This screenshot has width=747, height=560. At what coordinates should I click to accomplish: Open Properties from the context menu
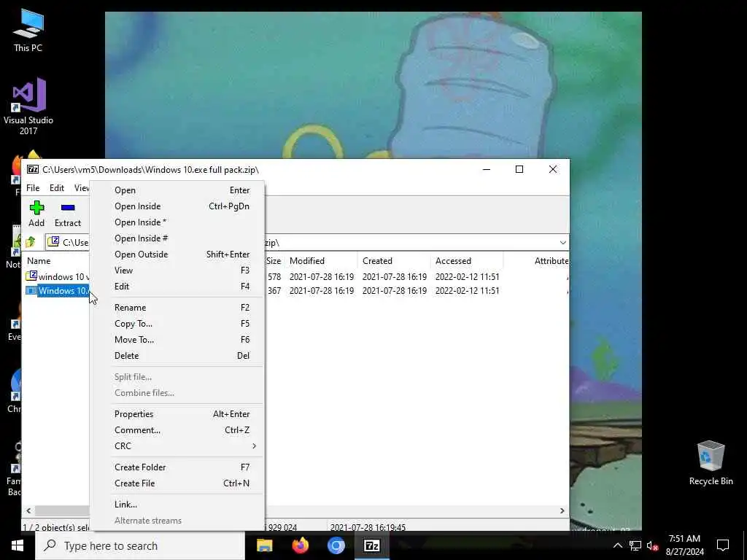(177, 414)
